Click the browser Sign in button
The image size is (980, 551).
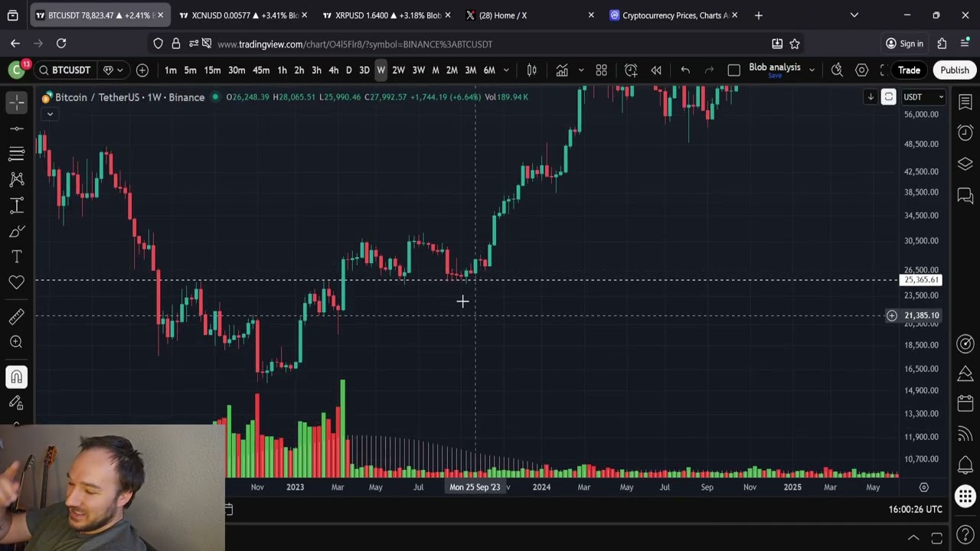click(904, 44)
